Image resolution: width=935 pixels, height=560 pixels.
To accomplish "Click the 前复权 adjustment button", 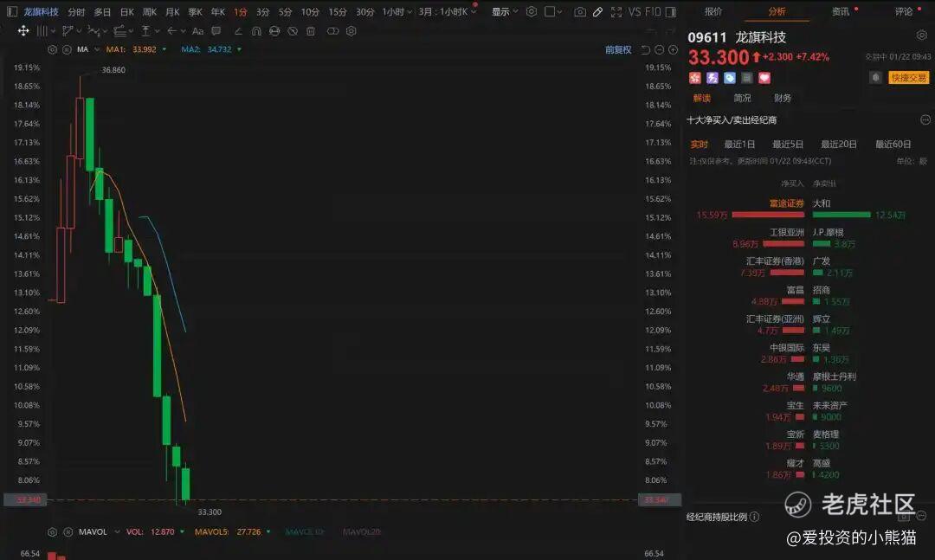I will click(x=618, y=49).
